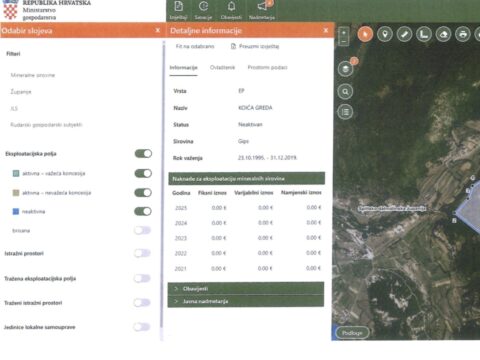Click document icon beside Preuzmi izvještaj
Viewport: 480px width, 360px height.
(x=233, y=46)
